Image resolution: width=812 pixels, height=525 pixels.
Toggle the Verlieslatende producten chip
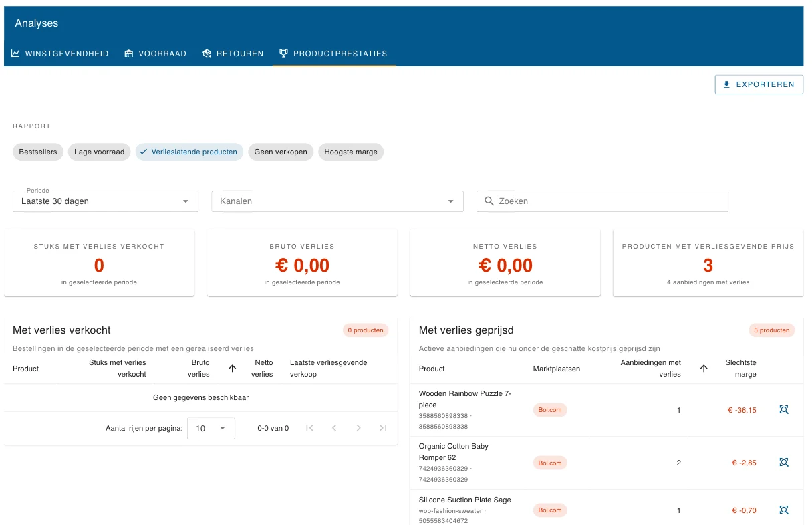click(189, 152)
